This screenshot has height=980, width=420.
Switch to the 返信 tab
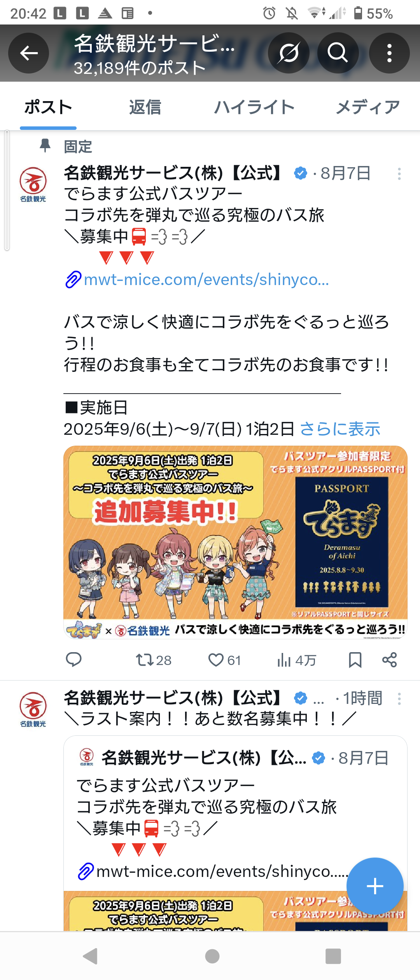145,107
